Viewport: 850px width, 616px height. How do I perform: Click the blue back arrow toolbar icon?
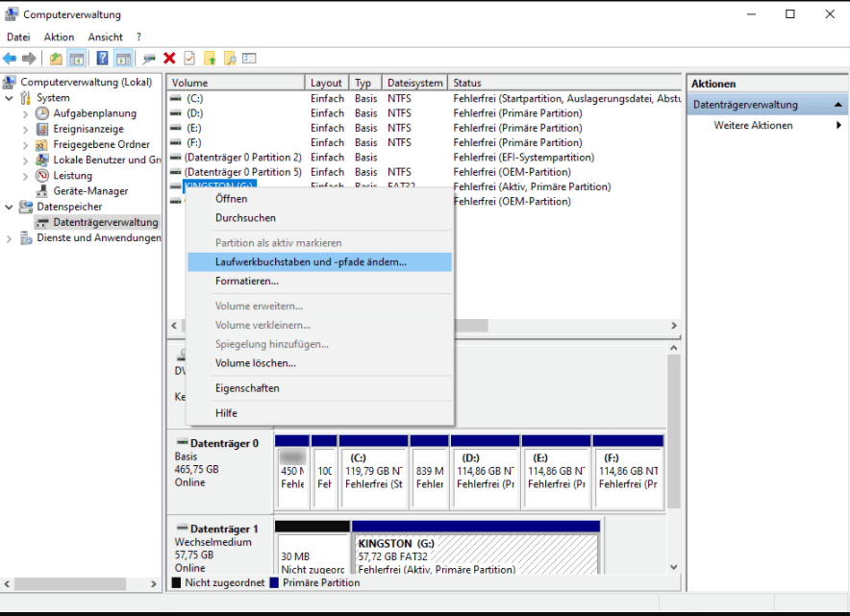point(10,58)
